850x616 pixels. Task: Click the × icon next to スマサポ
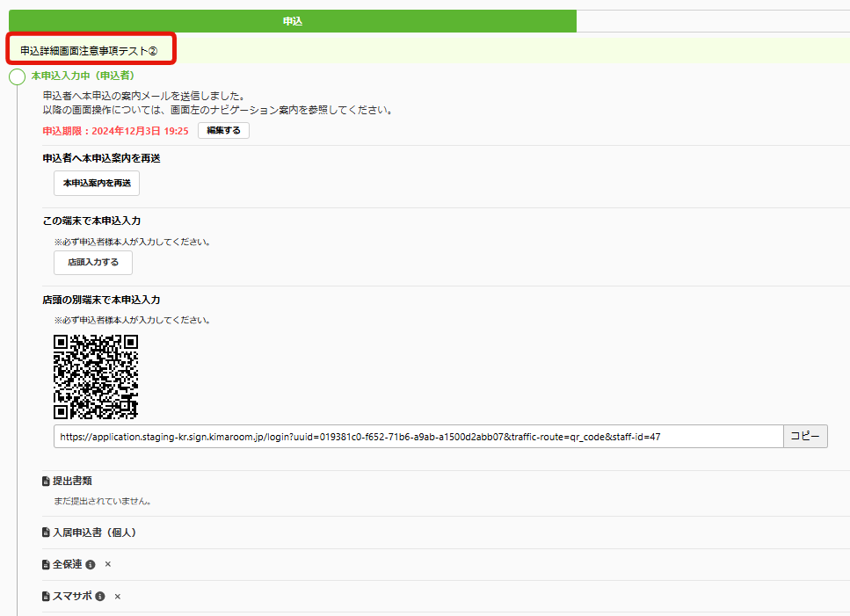click(118, 597)
